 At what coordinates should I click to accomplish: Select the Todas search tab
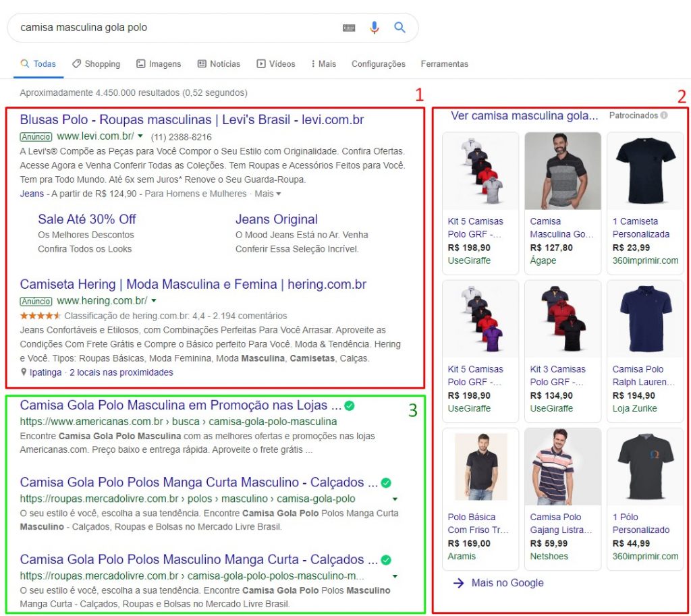(38, 64)
